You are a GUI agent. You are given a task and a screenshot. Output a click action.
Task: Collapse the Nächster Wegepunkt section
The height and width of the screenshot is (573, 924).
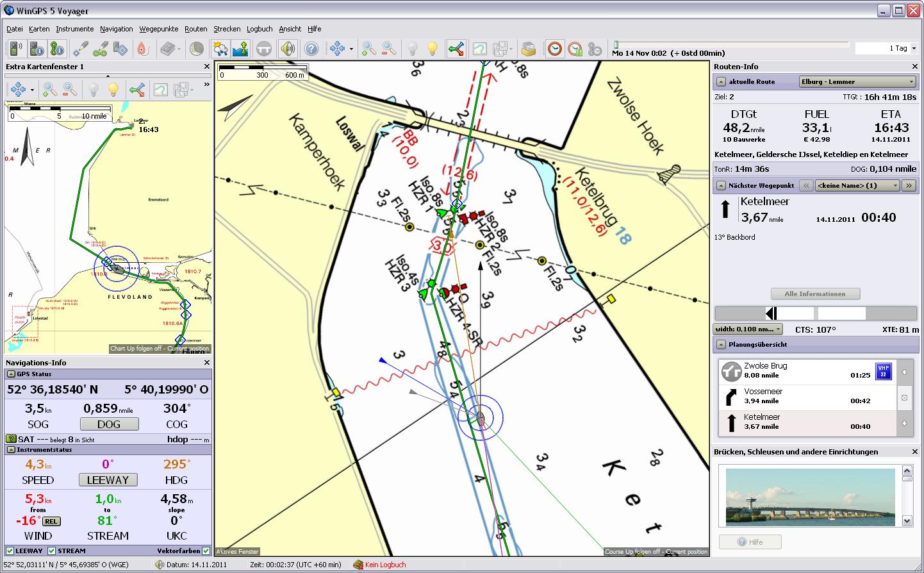(721, 186)
